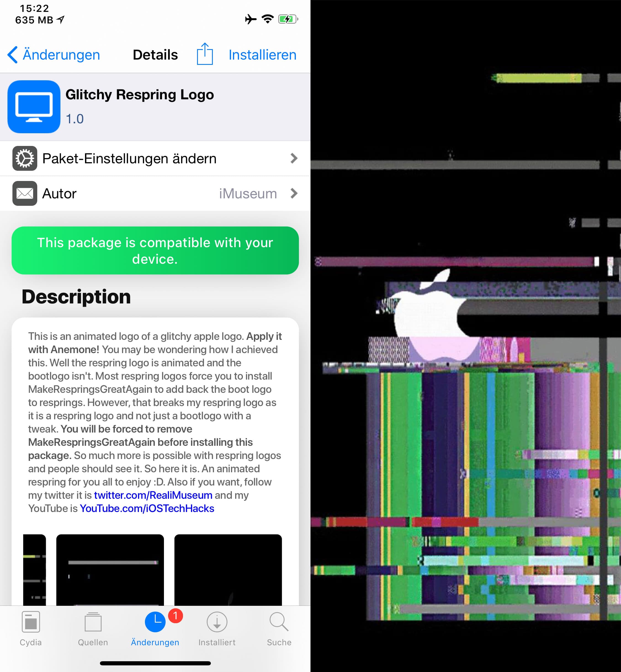View Details page header
Viewport: 621px width, 672px height.
(x=155, y=54)
